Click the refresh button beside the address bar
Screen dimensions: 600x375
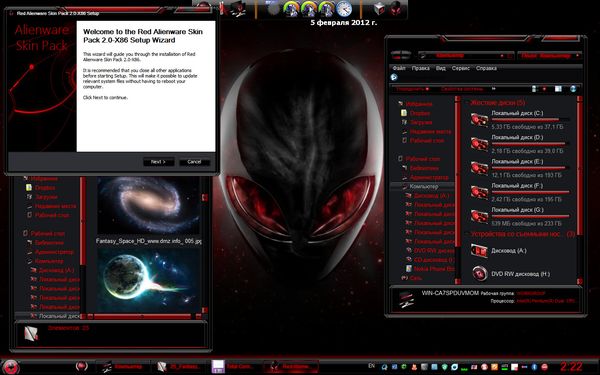(510, 56)
